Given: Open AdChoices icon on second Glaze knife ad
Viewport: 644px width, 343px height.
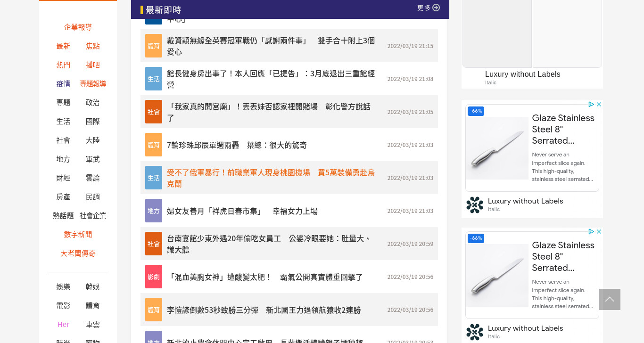Looking at the screenshot, I should pyautogui.click(x=591, y=231).
